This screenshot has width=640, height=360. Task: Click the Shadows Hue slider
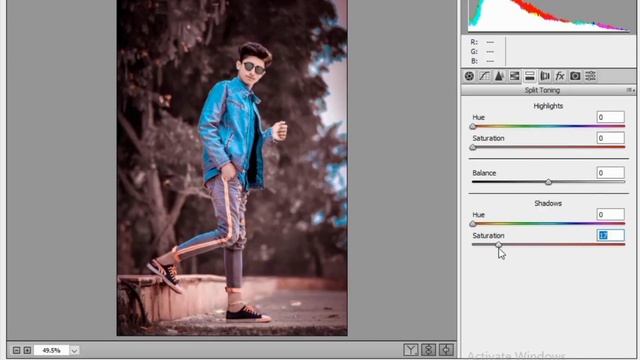tap(548, 224)
